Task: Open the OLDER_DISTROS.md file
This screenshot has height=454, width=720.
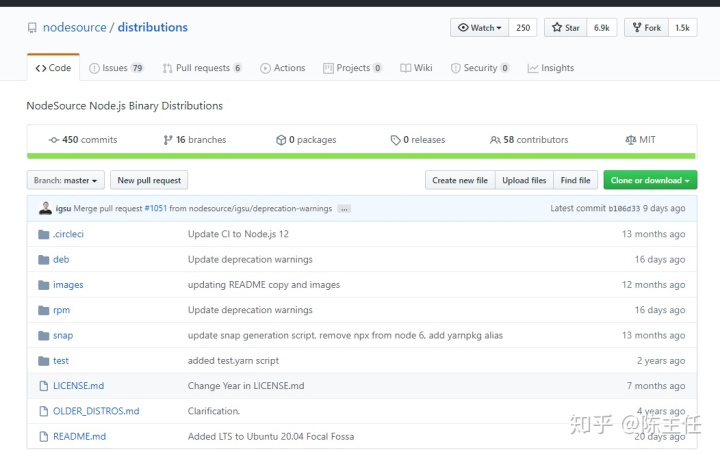Action: click(96, 411)
